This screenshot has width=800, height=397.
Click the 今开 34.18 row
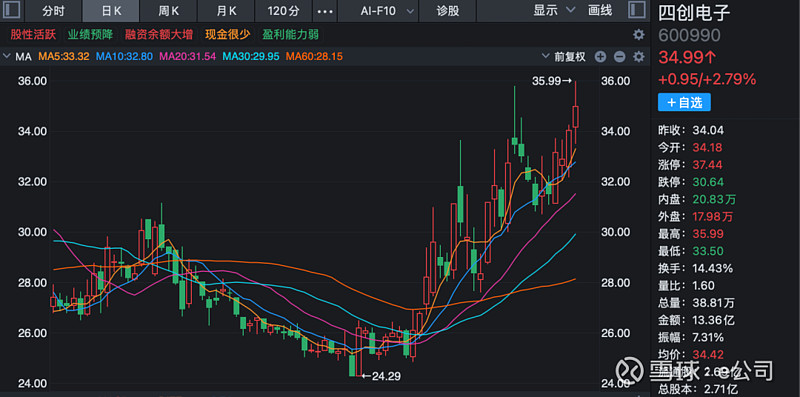click(x=691, y=147)
